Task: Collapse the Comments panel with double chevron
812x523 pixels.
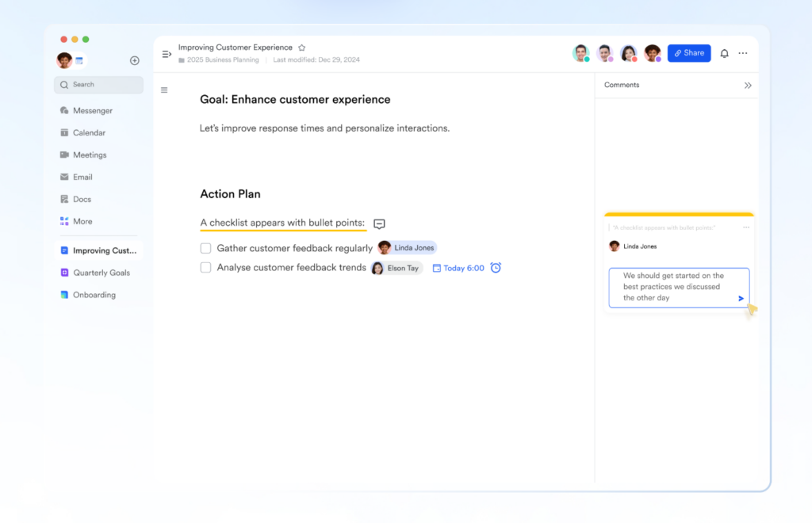Action: click(x=748, y=86)
